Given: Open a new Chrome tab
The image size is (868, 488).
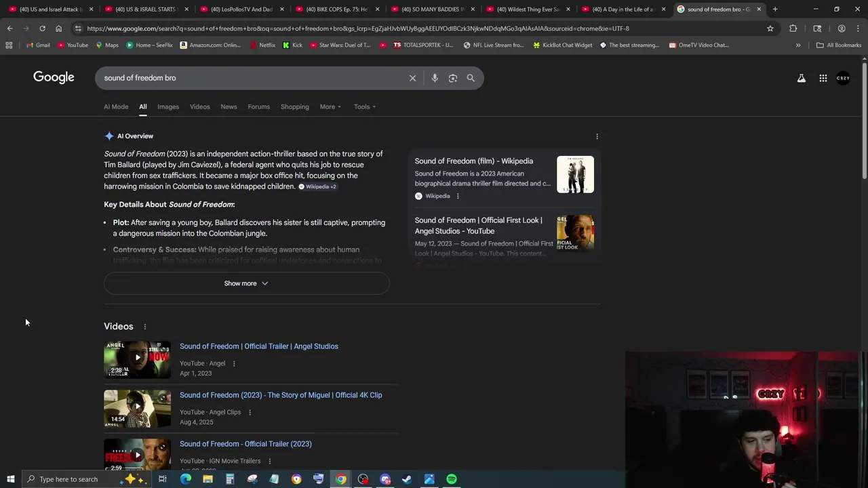Looking at the screenshot, I should pos(775,9).
